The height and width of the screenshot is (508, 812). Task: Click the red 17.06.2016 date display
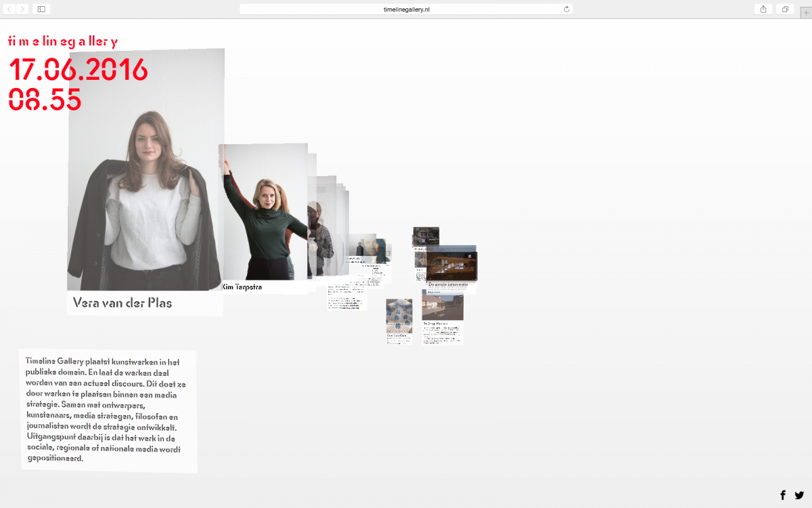[78, 70]
